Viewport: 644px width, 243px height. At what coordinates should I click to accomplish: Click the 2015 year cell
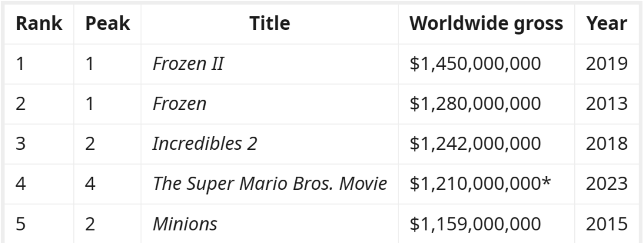(x=606, y=224)
